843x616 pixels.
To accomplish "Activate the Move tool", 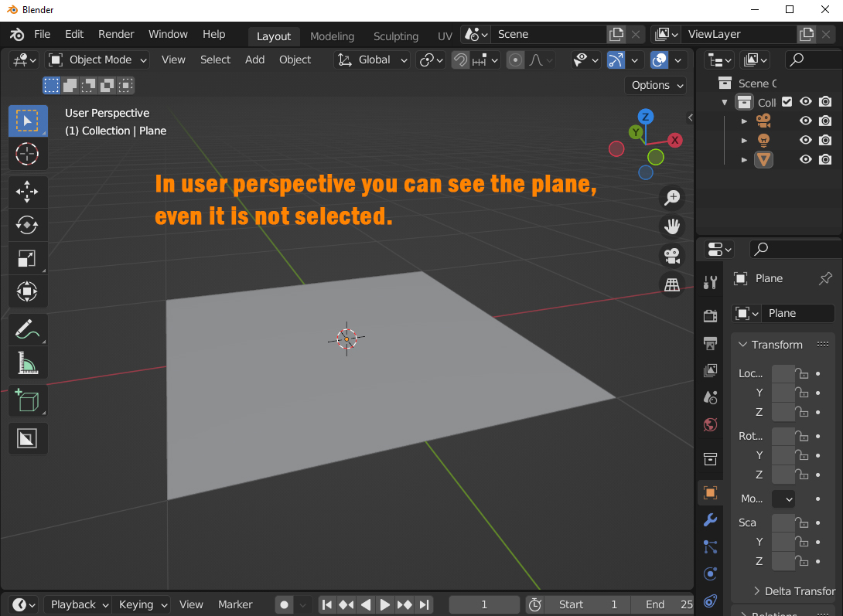I will point(27,192).
